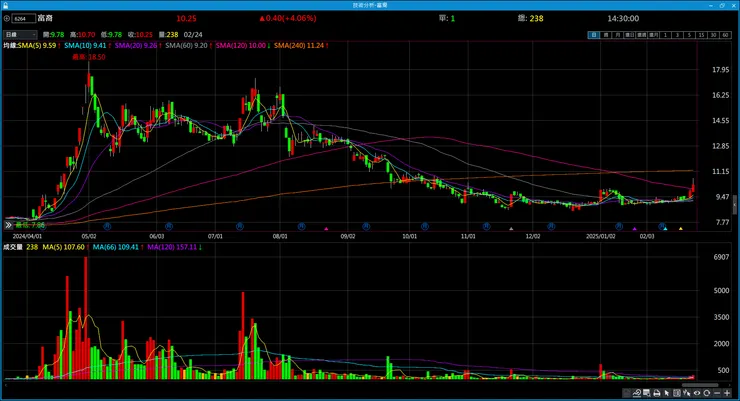This screenshot has height=401, width=740.
Task: Click the date 02/24 in OHLC row
Action: pyautogui.click(x=193, y=34)
